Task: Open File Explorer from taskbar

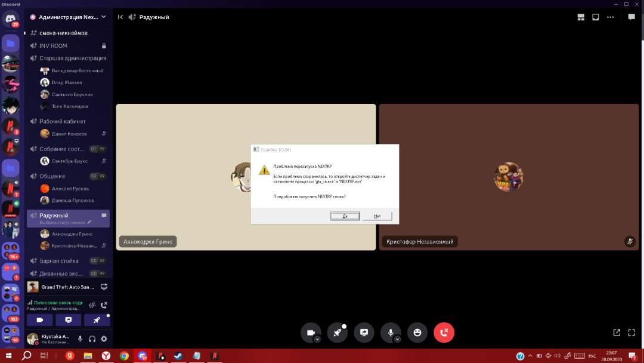Action: (x=88, y=356)
